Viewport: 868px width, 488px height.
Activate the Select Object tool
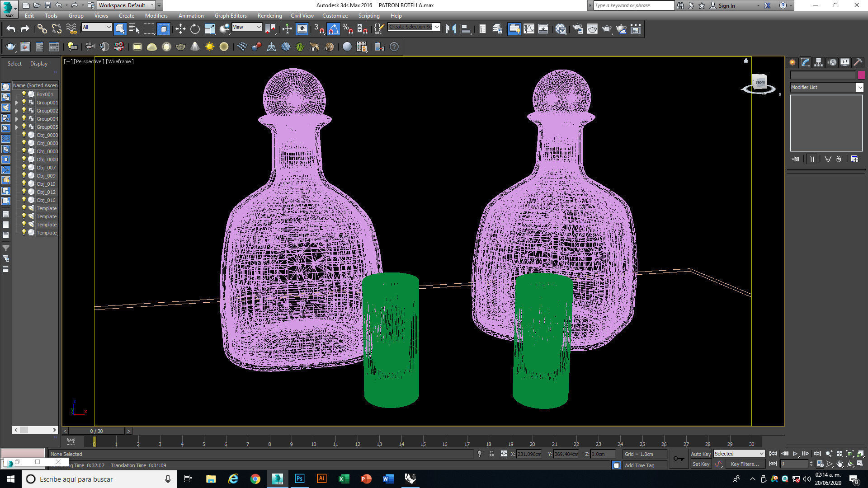120,29
